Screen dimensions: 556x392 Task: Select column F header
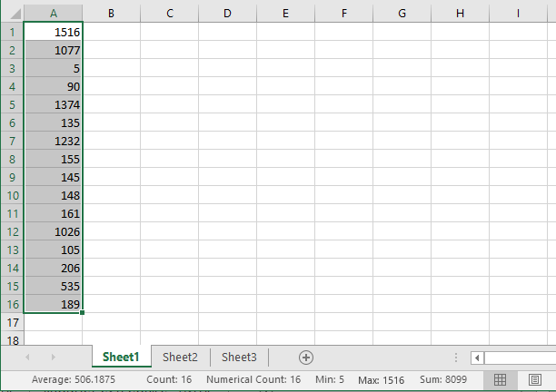344,14
